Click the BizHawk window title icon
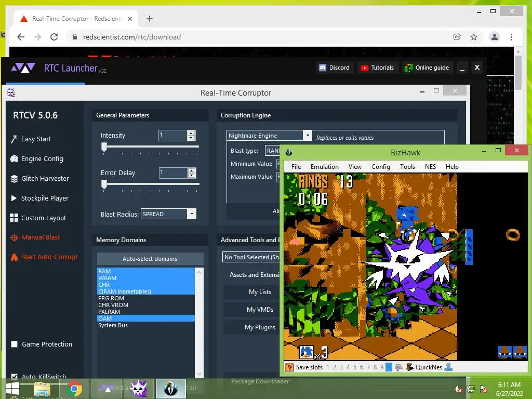532x399 pixels. click(x=289, y=152)
